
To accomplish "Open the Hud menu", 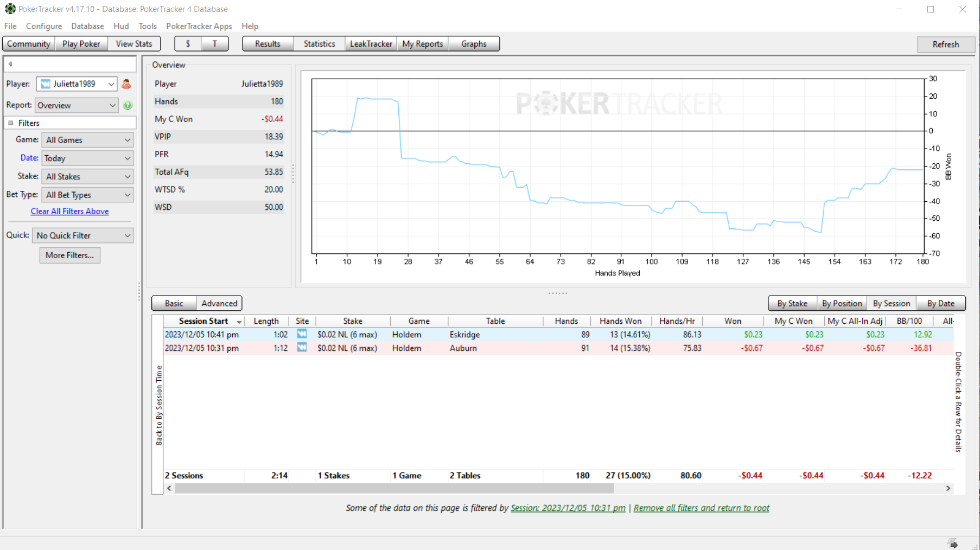I will pyautogui.click(x=121, y=26).
